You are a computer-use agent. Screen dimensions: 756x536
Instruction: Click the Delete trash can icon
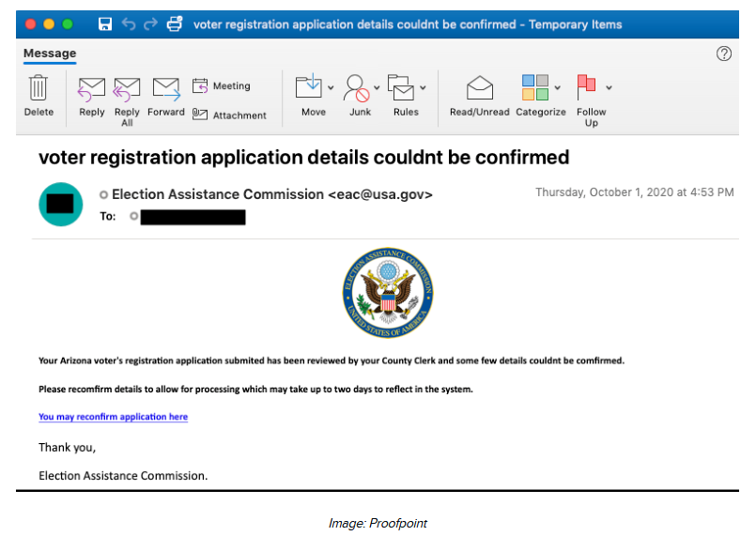click(39, 88)
